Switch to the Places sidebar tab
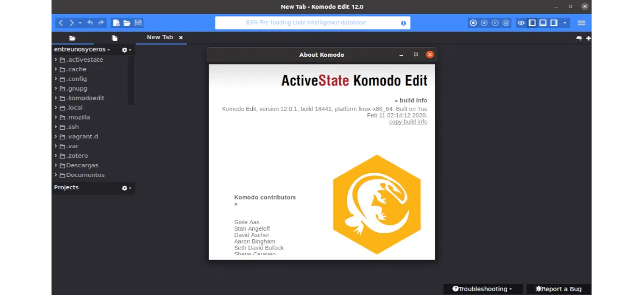The image size is (644, 295). pos(72,38)
